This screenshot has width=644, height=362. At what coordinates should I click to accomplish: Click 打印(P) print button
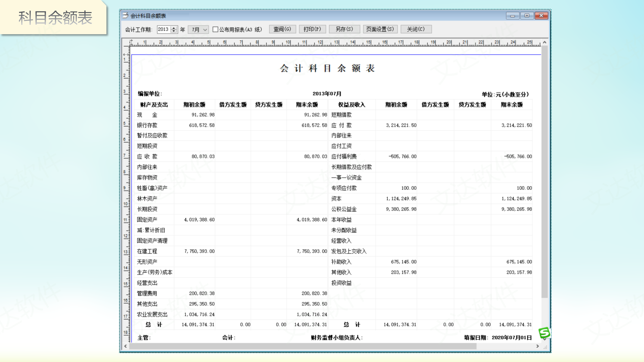pos(312,29)
